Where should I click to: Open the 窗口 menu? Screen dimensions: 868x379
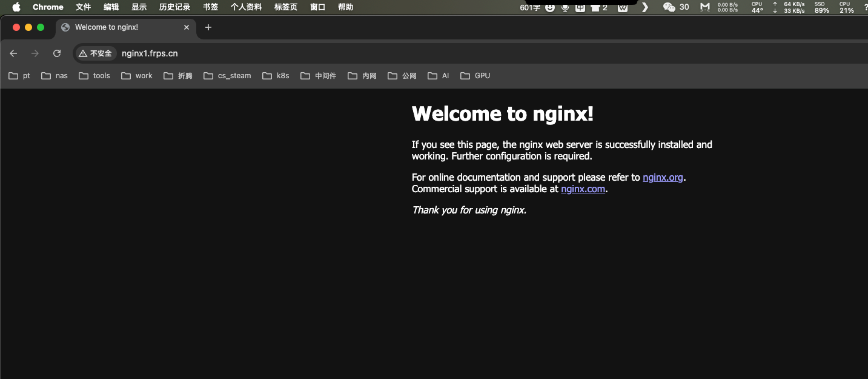[x=317, y=7]
